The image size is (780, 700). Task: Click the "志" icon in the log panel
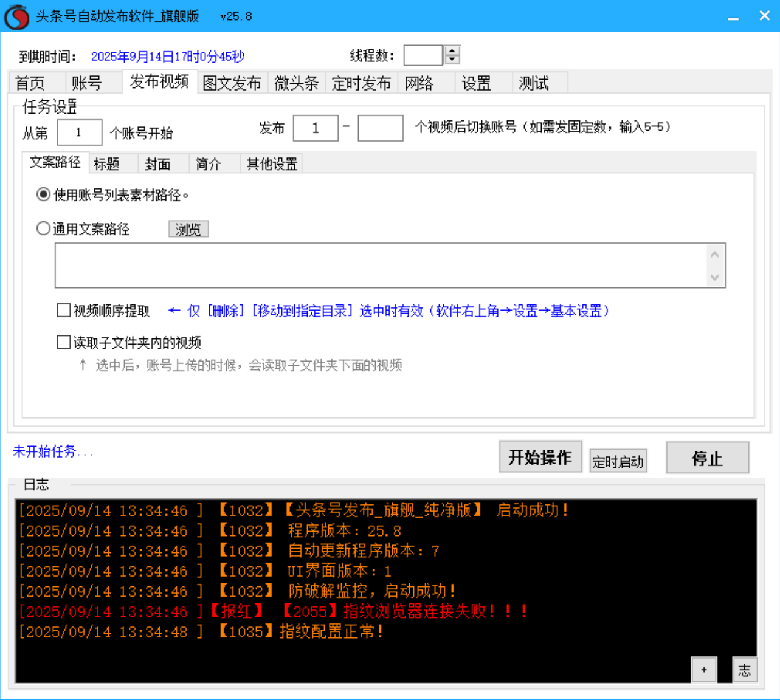745,669
